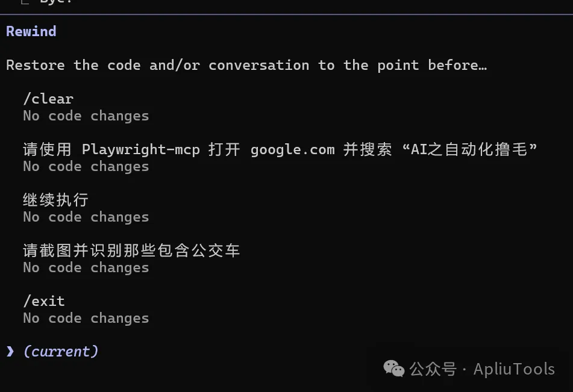Click the Rewind heading
573x392 pixels.
31,31
